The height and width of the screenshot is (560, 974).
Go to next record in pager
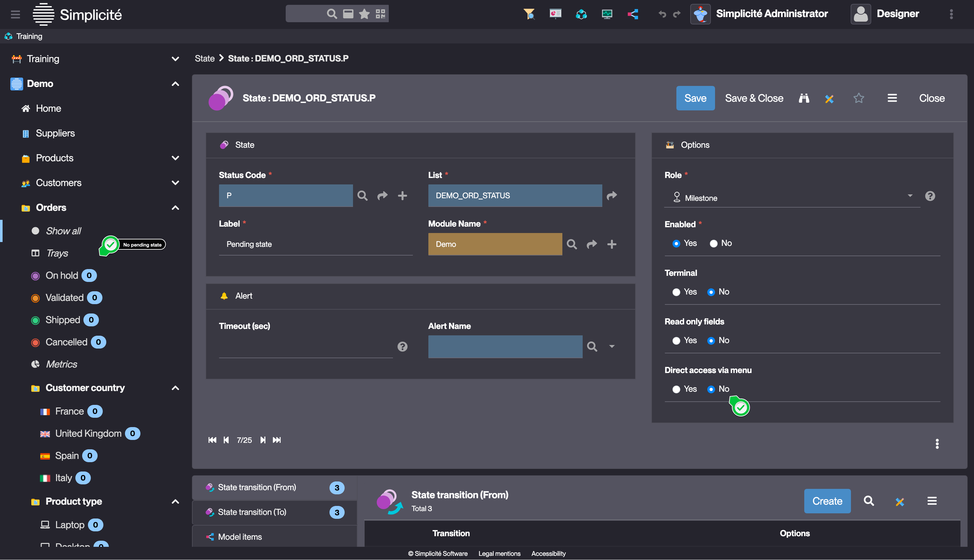[263, 440]
